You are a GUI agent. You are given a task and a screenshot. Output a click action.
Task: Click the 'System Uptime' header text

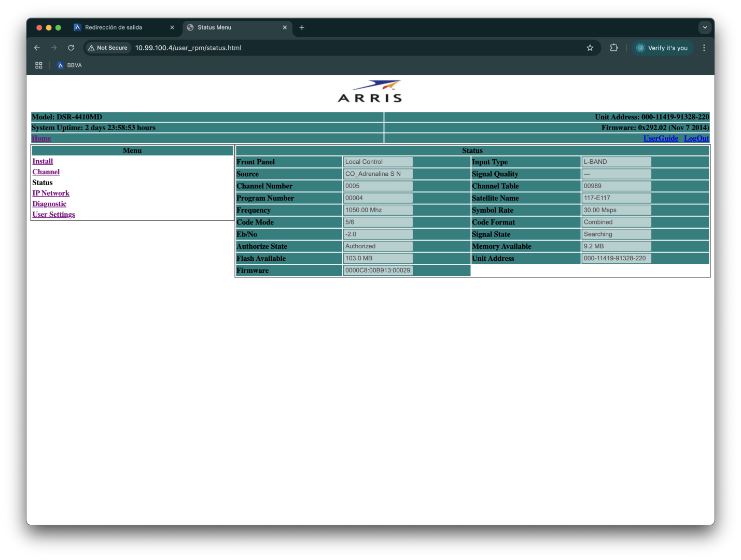pos(93,128)
